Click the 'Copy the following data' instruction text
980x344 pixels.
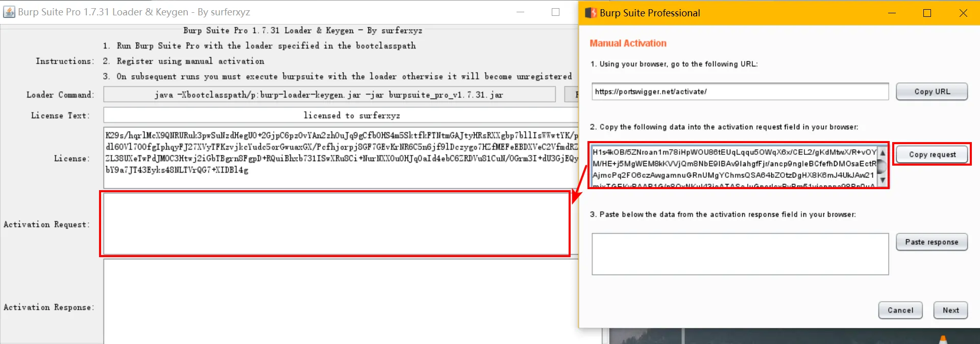(x=724, y=127)
